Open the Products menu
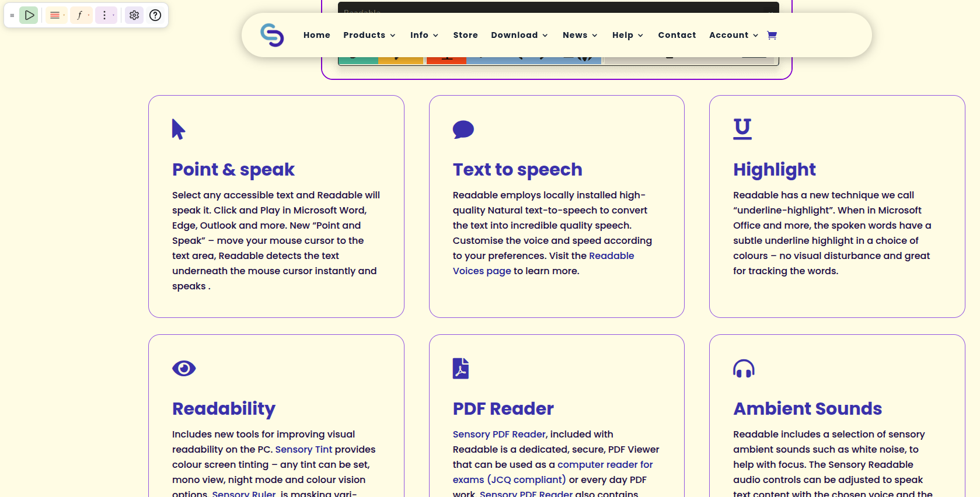The width and height of the screenshot is (980, 497). (364, 35)
